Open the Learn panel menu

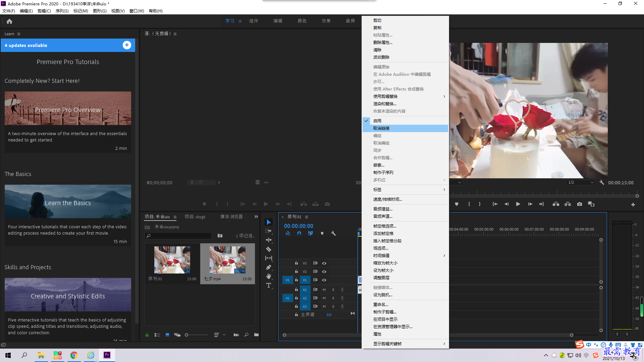pyautogui.click(x=19, y=34)
